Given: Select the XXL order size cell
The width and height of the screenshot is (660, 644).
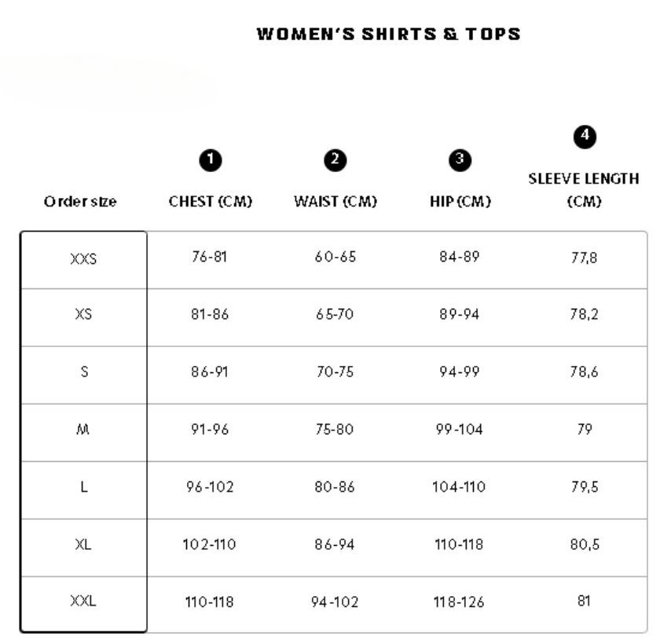Looking at the screenshot, I should [x=83, y=602].
